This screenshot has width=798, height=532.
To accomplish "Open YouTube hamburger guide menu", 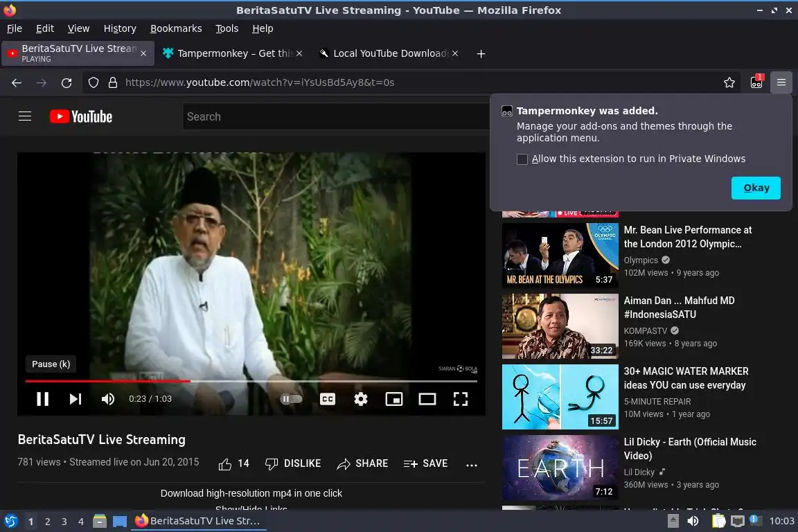I will click(x=25, y=116).
